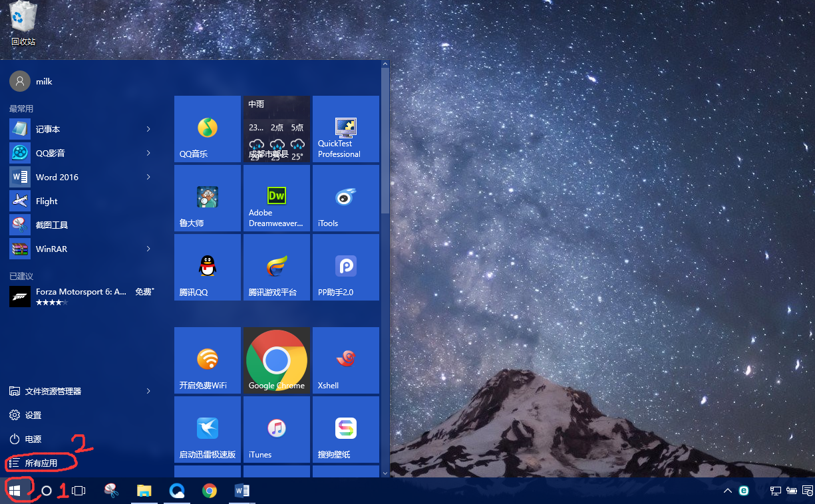
Task: Click the network tray icon
Action: click(x=776, y=491)
